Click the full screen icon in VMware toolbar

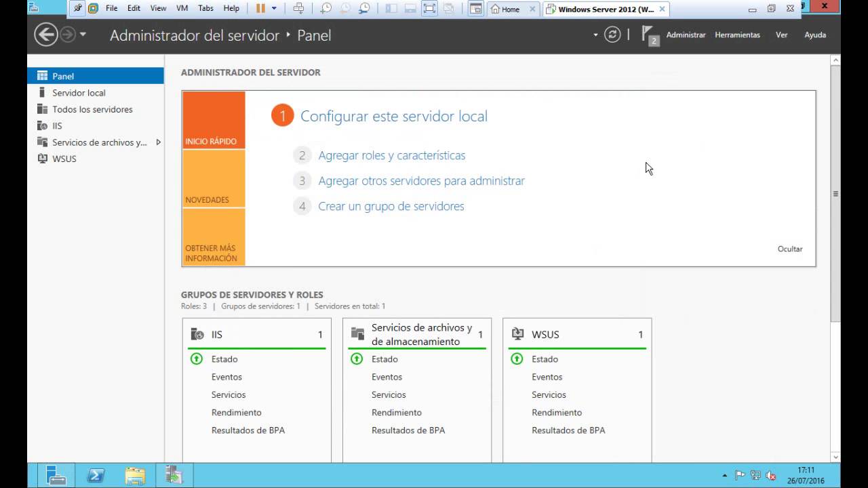pos(429,9)
